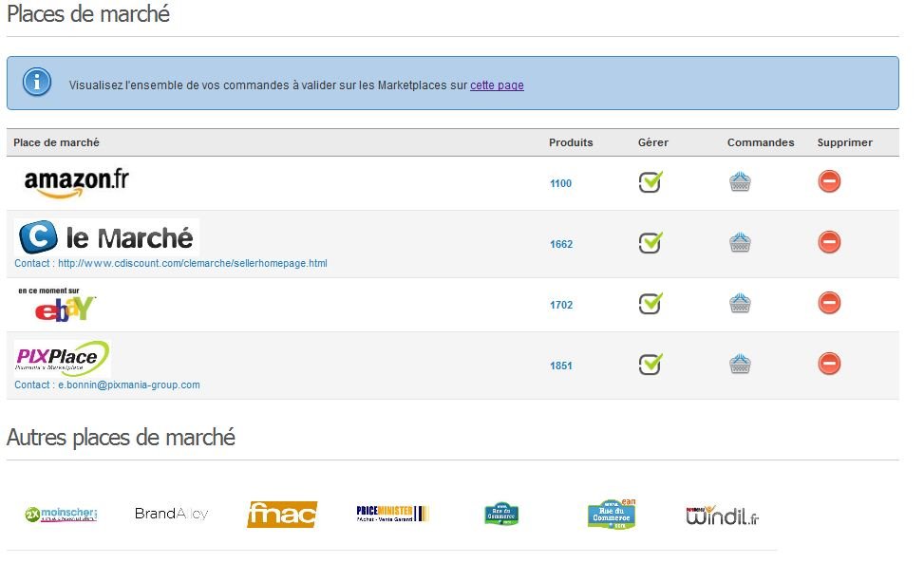
Task: Open the 1100 products link for Amazon
Action: [x=560, y=183]
